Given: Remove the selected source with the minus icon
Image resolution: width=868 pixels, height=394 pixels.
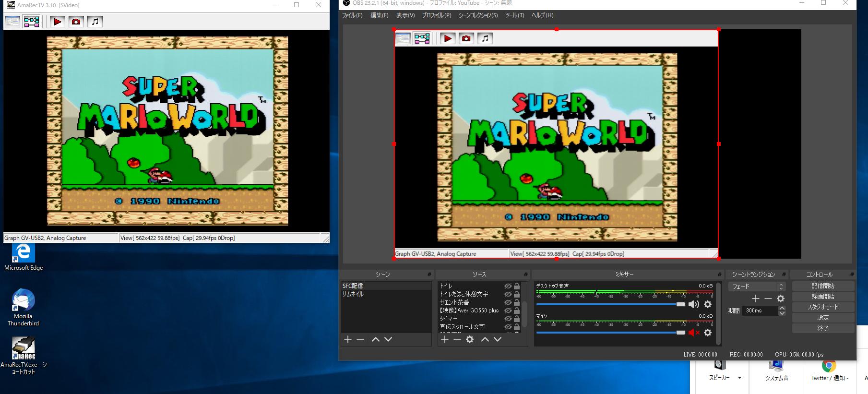Looking at the screenshot, I should point(457,339).
